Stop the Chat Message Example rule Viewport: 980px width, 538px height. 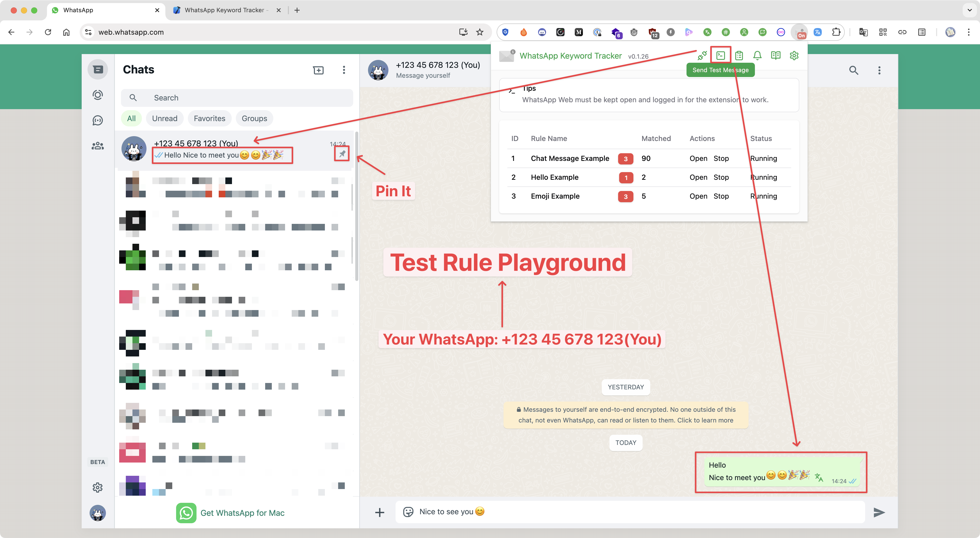coord(721,159)
